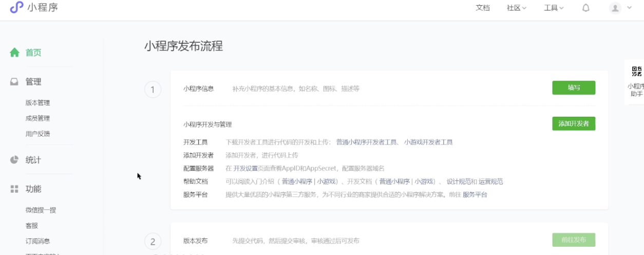Click the 前往发布 button
This screenshot has width=644, height=255.
(574, 240)
